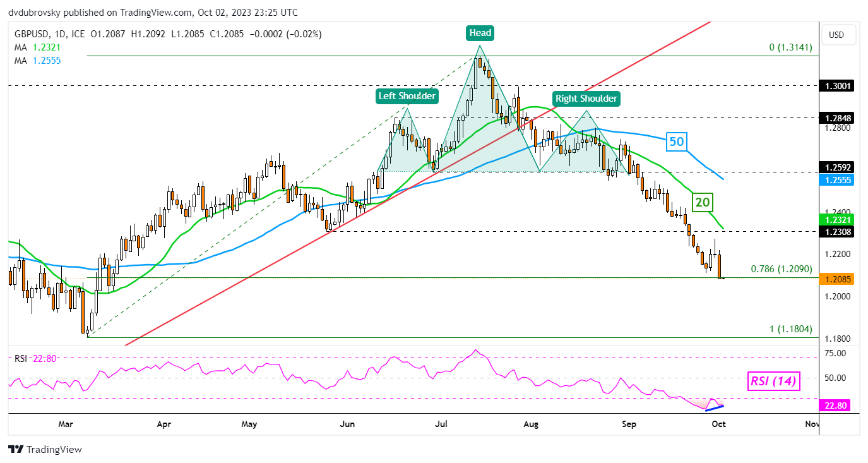The width and height of the screenshot is (868, 463).
Task: Click the green 20 moving average label
Action: tap(703, 202)
